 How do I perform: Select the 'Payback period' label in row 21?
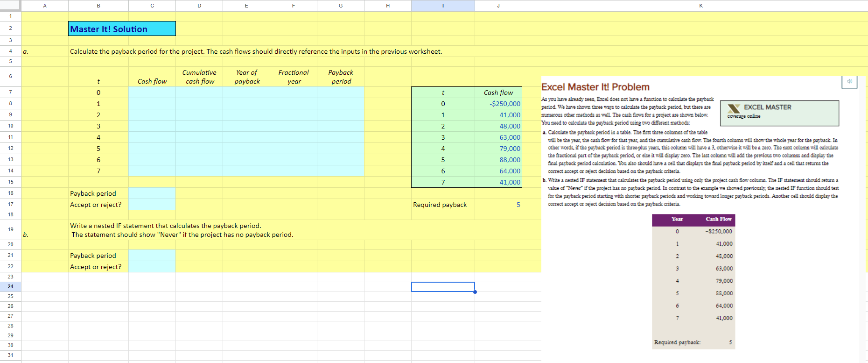coord(98,256)
